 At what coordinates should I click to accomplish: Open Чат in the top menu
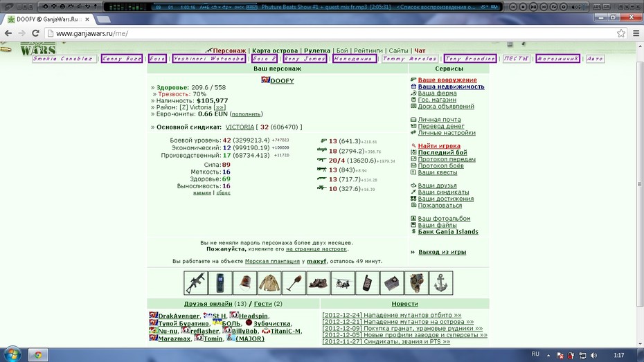[420, 51]
